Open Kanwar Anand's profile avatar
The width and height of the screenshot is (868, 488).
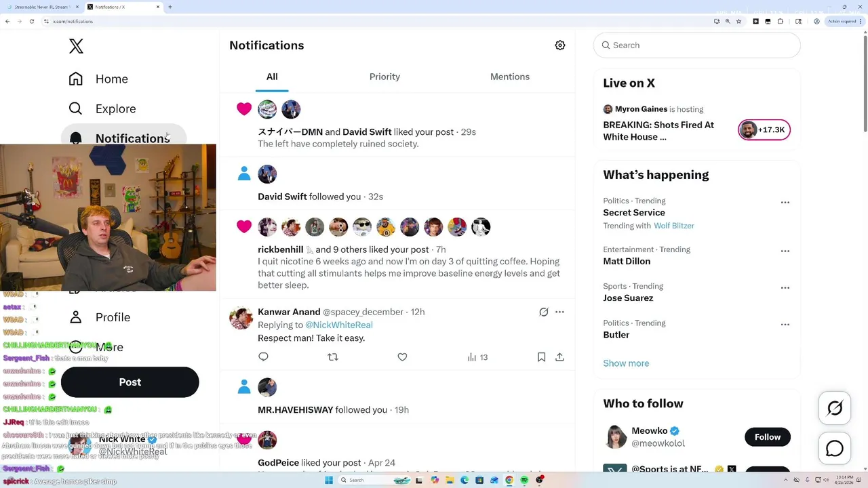click(x=241, y=317)
